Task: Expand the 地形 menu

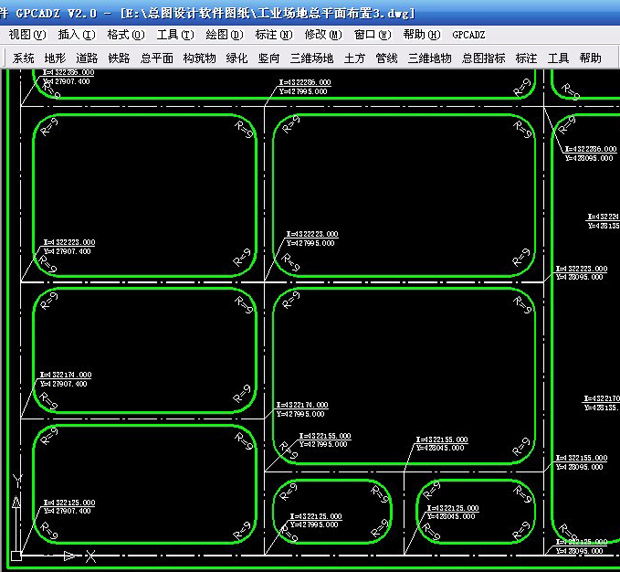Action: tap(55, 58)
